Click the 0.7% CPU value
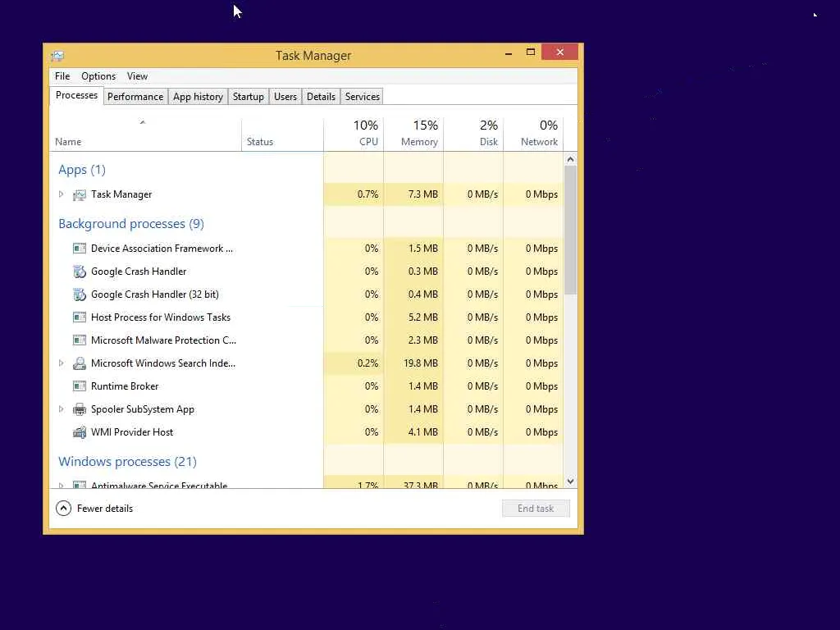Viewport: 840px width, 630px height. (x=367, y=194)
